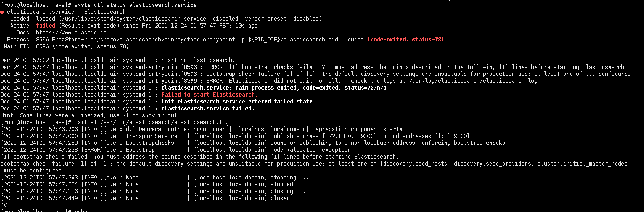Click the red 'failed' Active status text
The image size is (644, 212).
[x=45, y=26]
